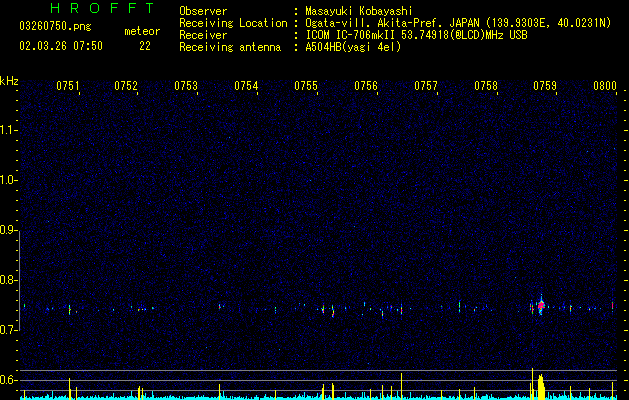Click the 0800 time marker

coord(605,85)
